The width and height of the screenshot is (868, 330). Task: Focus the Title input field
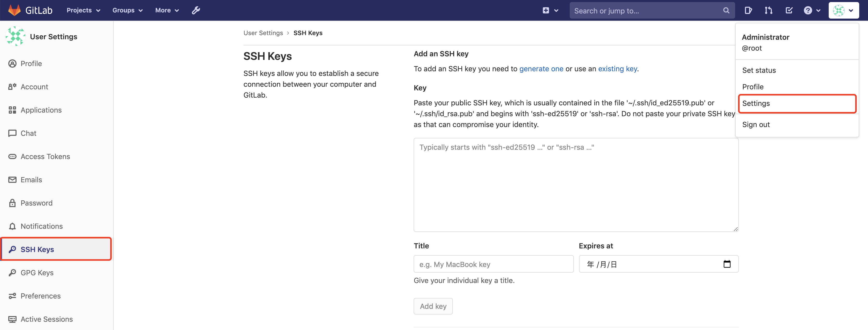[x=493, y=264]
